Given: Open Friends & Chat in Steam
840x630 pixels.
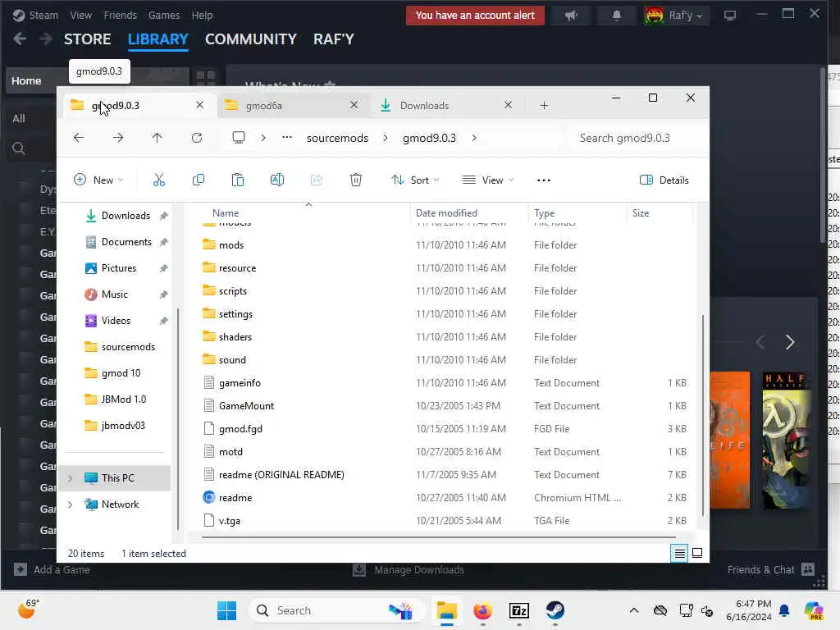Looking at the screenshot, I should 770,569.
